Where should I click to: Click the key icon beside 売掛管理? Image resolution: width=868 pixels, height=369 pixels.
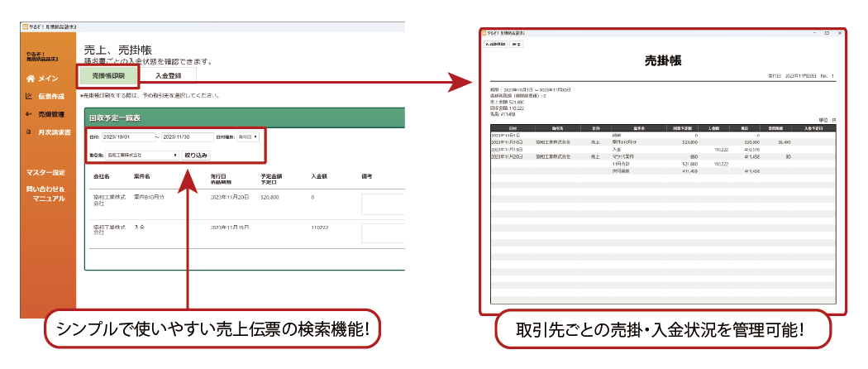click(29, 114)
